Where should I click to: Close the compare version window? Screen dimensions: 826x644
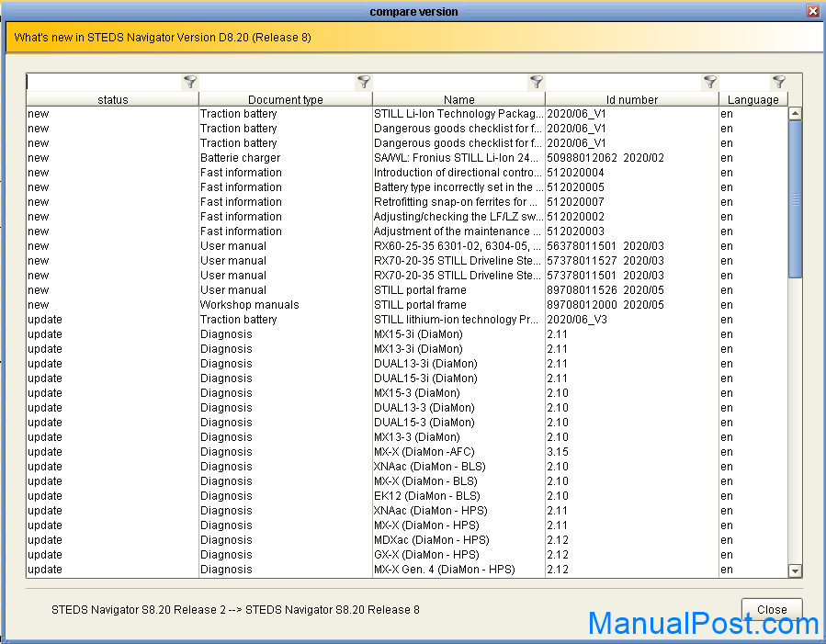tap(813, 11)
